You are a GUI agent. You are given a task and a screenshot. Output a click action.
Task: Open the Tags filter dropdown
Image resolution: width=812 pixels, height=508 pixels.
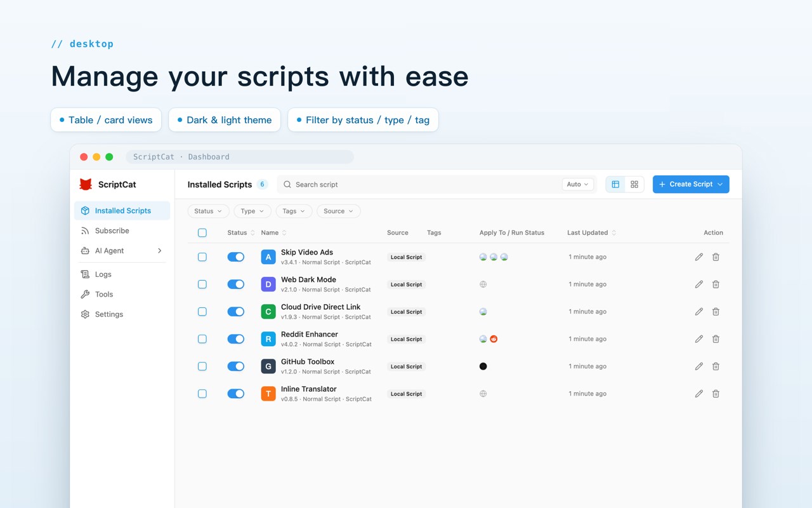294,211
